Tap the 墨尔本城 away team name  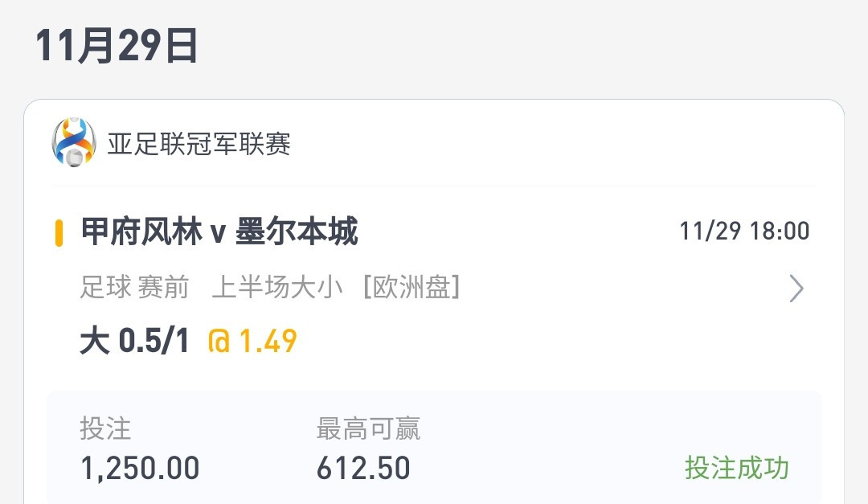tap(297, 232)
